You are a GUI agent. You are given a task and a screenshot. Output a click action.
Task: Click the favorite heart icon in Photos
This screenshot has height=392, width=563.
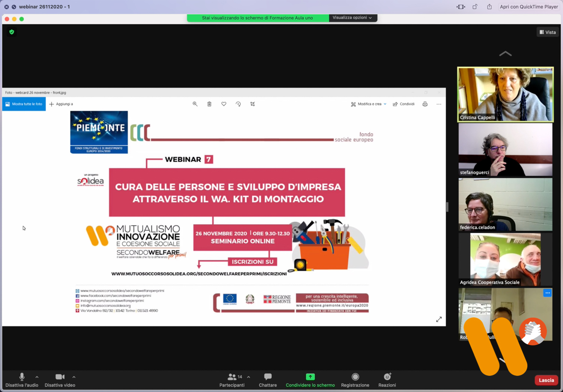click(x=224, y=104)
